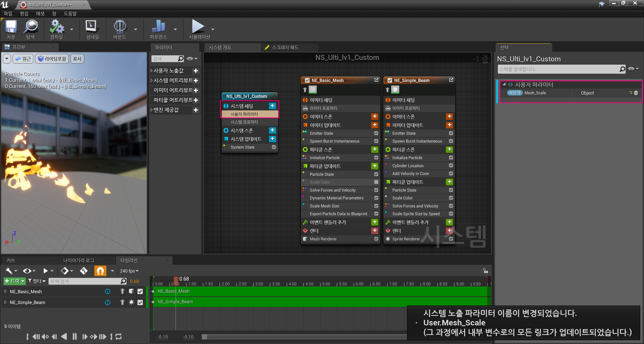Disable the Scale Mesh Size module checkbox
The image size is (644, 344).
point(376,206)
